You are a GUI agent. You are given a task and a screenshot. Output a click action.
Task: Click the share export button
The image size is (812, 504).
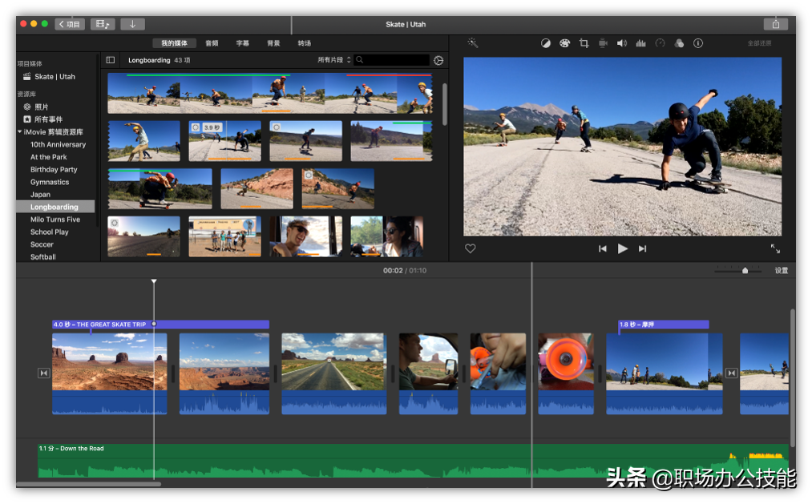[x=775, y=24]
